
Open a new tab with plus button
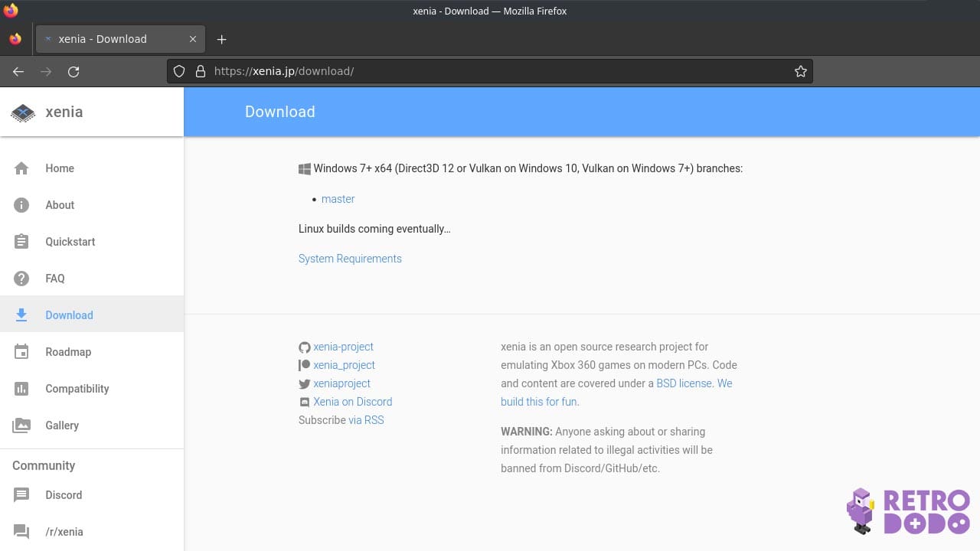[x=221, y=39]
